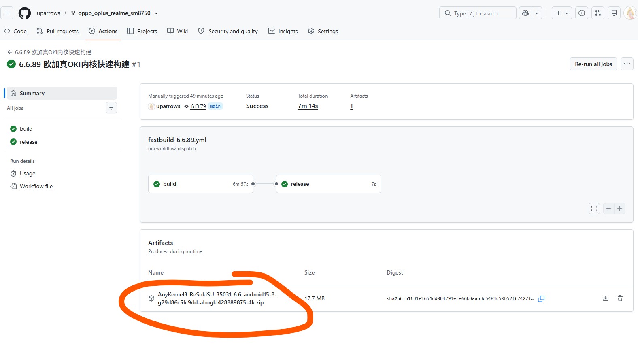Open the notifications inbox icon
This screenshot has height=364, width=638.
(x=614, y=13)
